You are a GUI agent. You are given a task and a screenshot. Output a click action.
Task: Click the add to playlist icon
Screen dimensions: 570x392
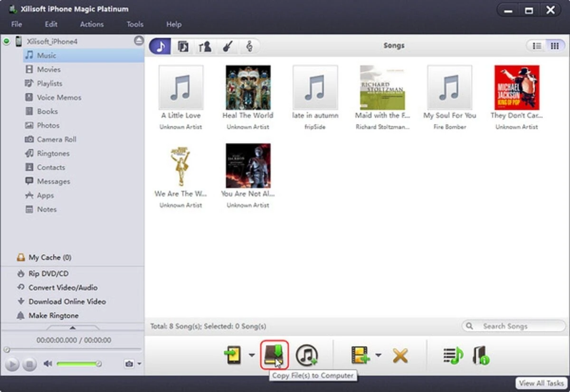click(452, 355)
